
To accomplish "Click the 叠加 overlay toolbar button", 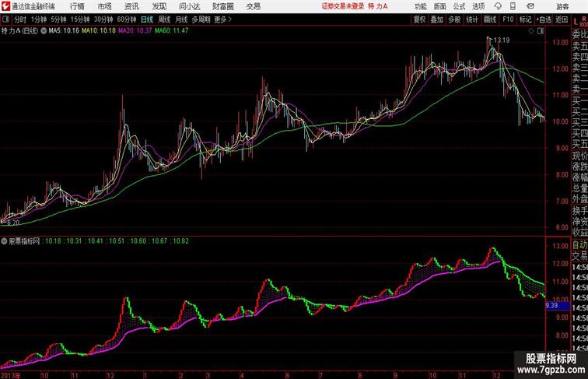I will pyautogui.click(x=436, y=19).
